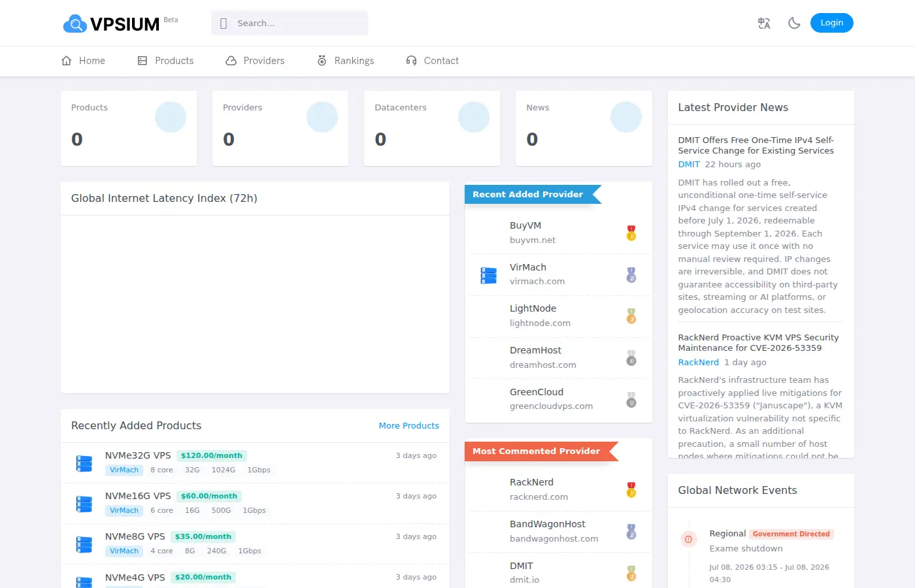Click the red alert icon beside Regional event
The height and width of the screenshot is (588, 915).
click(688, 539)
